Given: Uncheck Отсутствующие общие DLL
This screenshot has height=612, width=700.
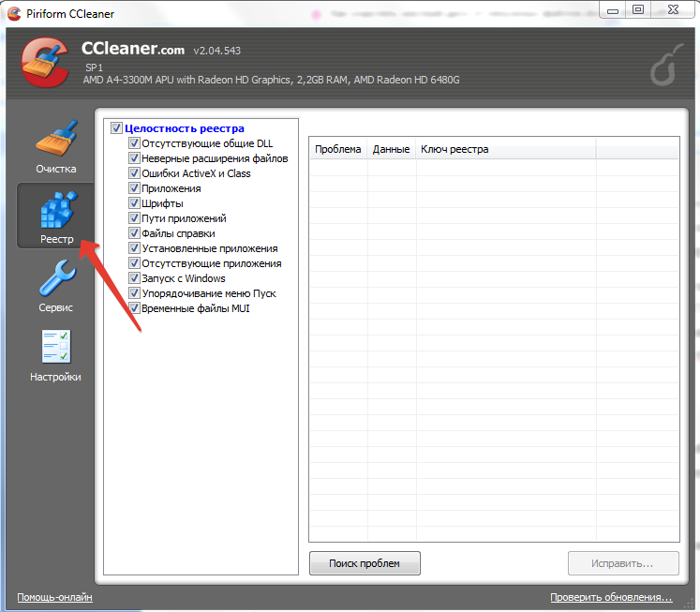Looking at the screenshot, I should [134, 143].
